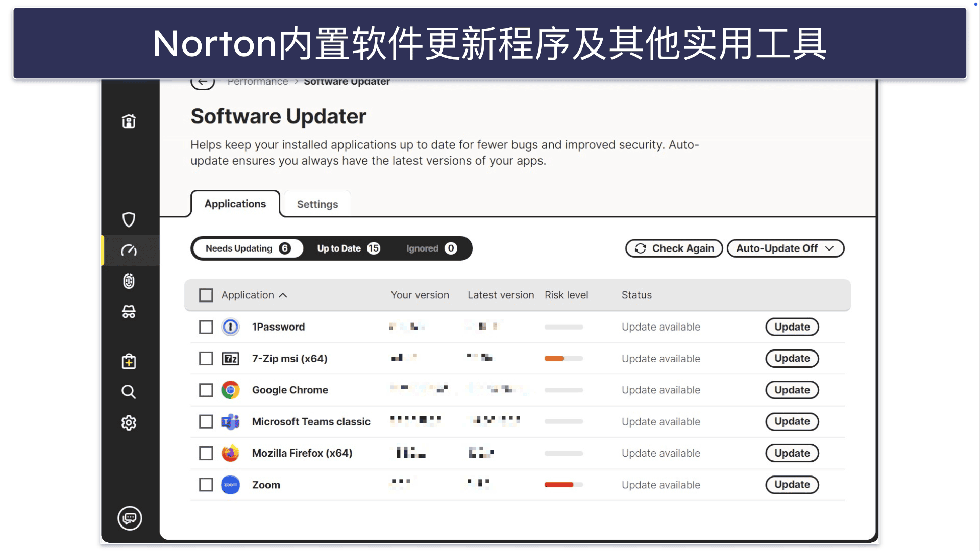This screenshot has width=980, height=551.
Task: Click the search magnifier sidebar icon
Action: coord(129,392)
